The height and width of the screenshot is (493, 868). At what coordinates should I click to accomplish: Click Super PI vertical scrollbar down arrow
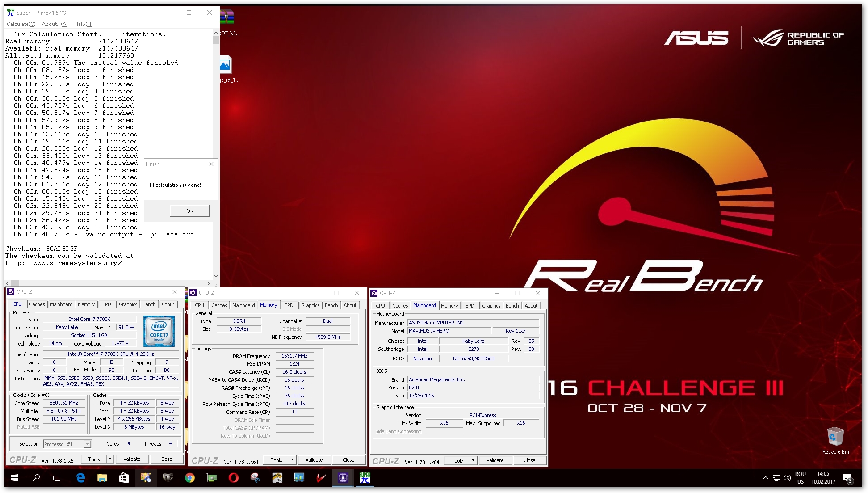click(216, 276)
